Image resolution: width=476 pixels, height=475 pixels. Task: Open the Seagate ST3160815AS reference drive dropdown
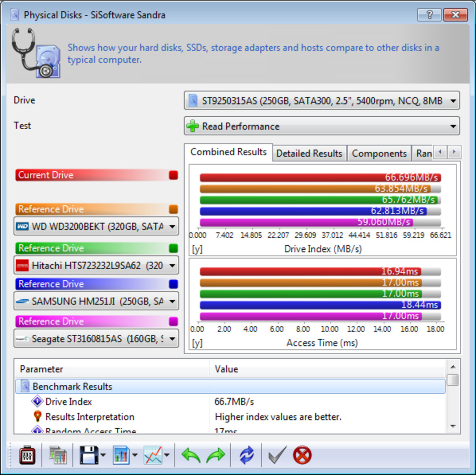pos(96,338)
